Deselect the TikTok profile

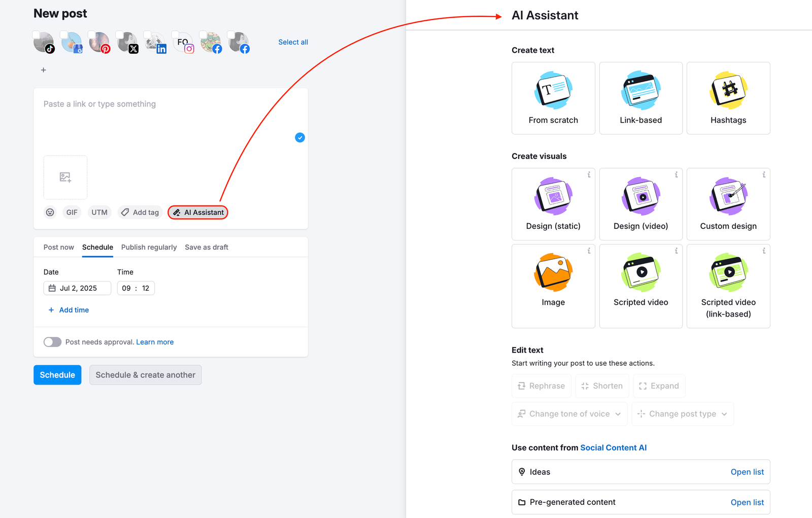point(44,43)
